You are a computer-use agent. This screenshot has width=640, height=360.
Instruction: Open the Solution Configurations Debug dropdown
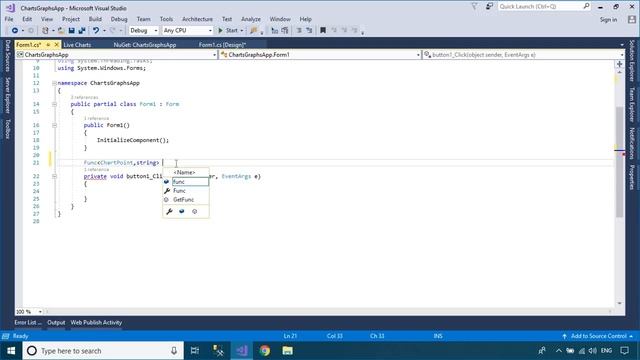(x=144, y=31)
